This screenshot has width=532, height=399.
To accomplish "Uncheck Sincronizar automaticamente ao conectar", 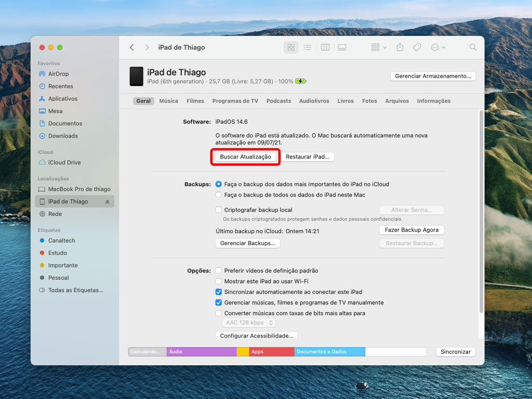I will (219, 292).
